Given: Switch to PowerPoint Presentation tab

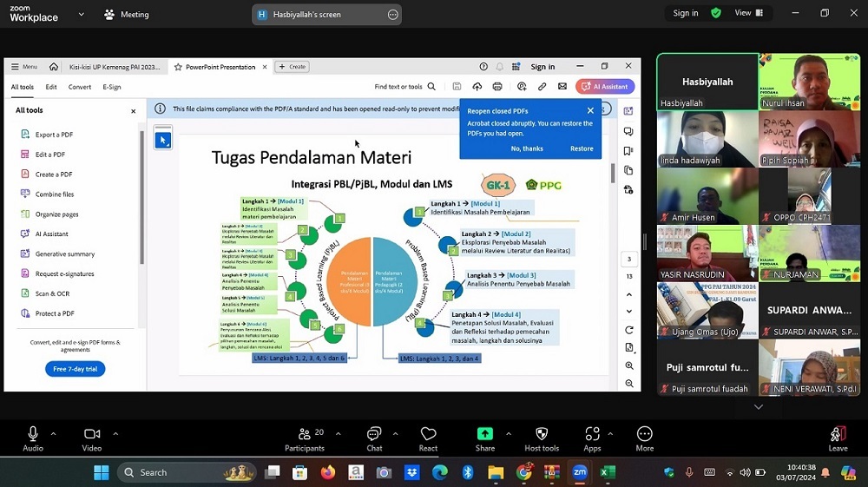Looking at the screenshot, I should [x=220, y=67].
